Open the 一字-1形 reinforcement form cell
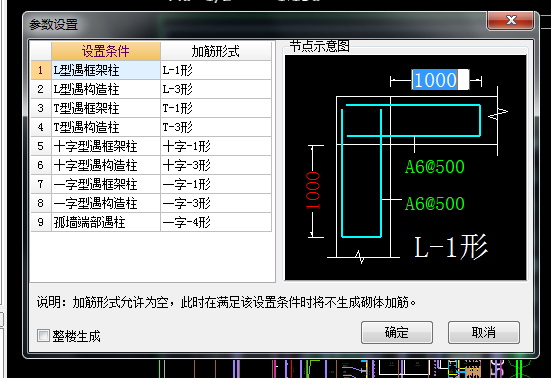Viewport: 551px width, 378px height. 216,184
